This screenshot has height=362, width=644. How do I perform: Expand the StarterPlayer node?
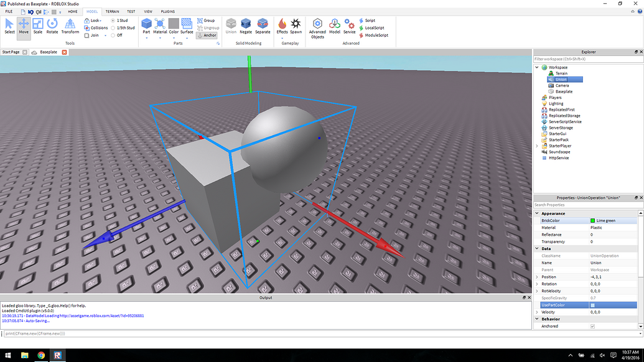click(537, 146)
